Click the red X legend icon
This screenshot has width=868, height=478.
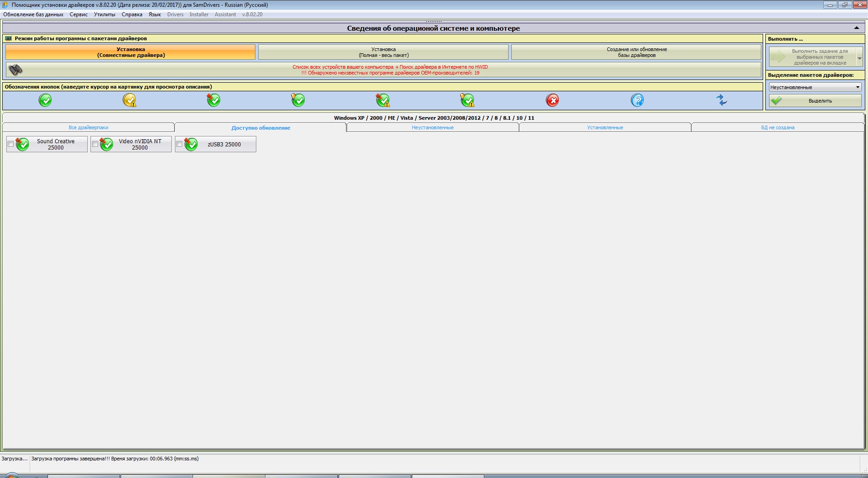pyautogui.click(x=552, y=100)
